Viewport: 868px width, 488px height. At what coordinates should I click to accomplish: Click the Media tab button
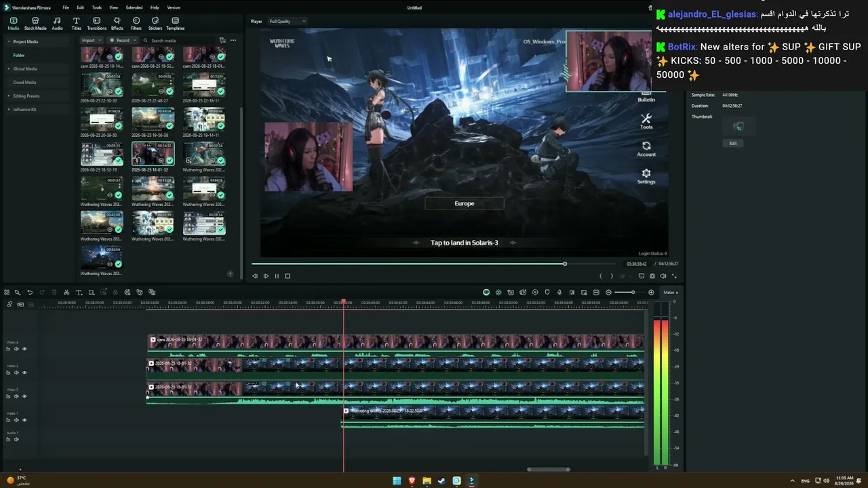click(14, 24)
